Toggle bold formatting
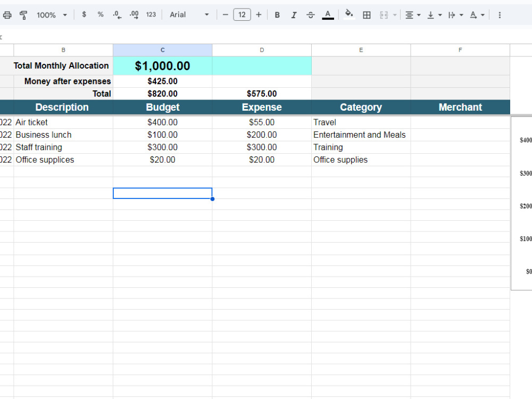The width and height of the screenshot is (532, 399). 277,15
